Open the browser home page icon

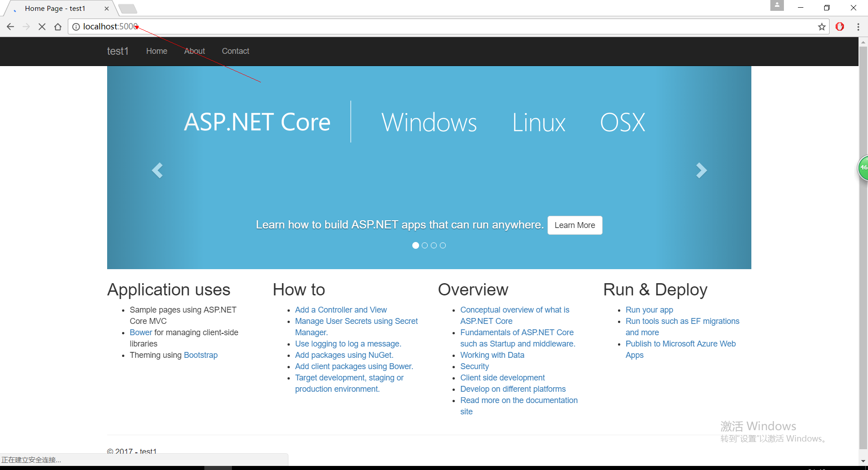tap(58, 27)
